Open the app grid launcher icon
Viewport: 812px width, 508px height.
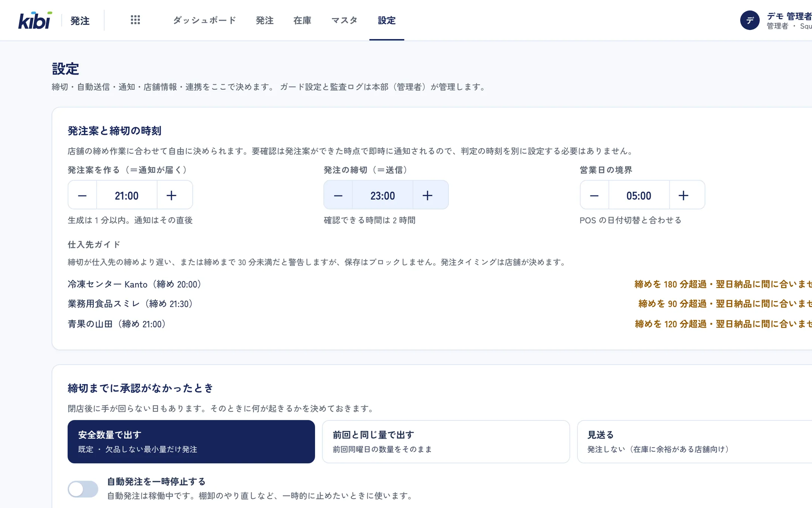135,20
